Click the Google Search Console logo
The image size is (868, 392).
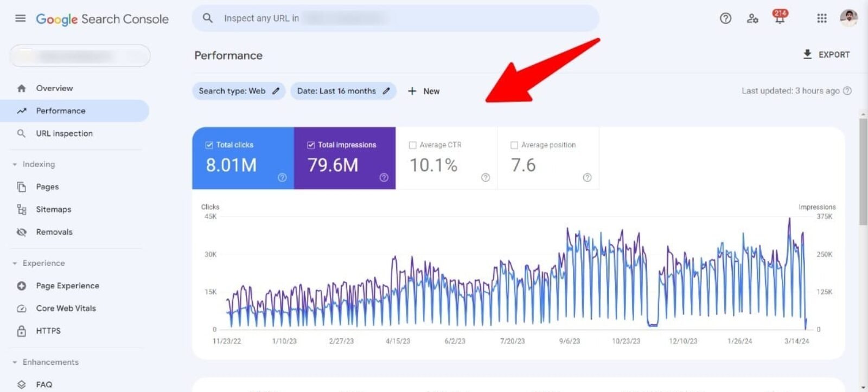pos(102,19)
